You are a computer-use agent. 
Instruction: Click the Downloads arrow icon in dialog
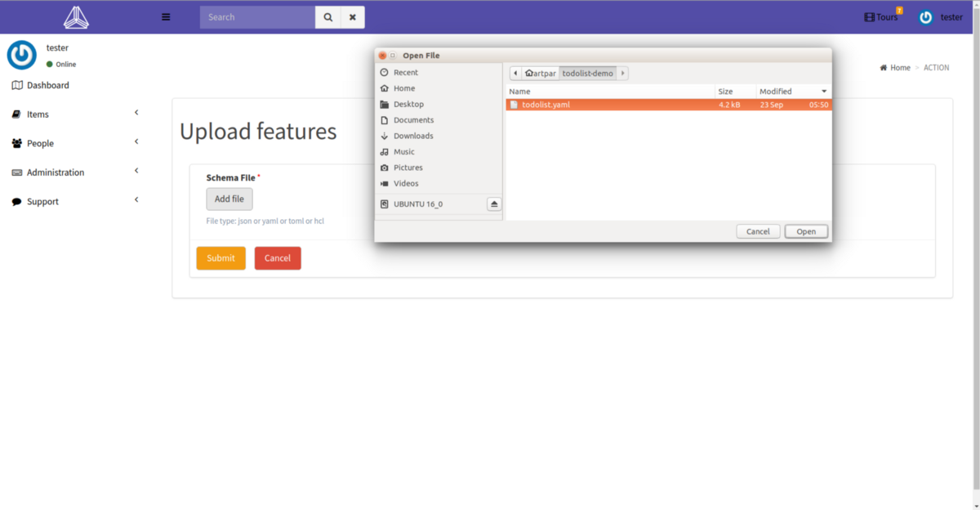385,136
